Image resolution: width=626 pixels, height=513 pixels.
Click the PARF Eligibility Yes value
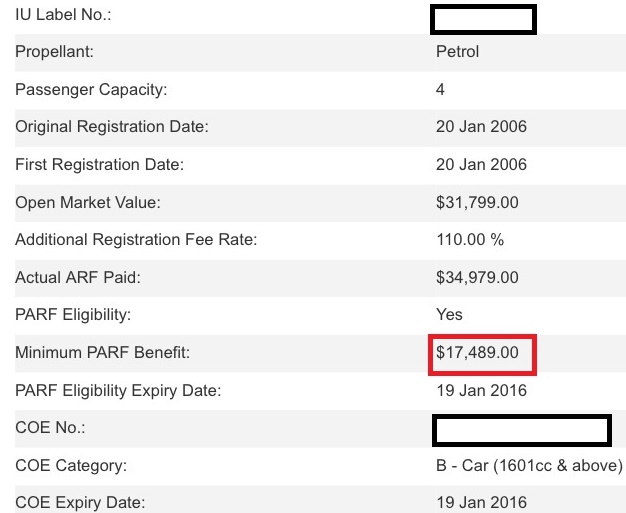[449, 315]
